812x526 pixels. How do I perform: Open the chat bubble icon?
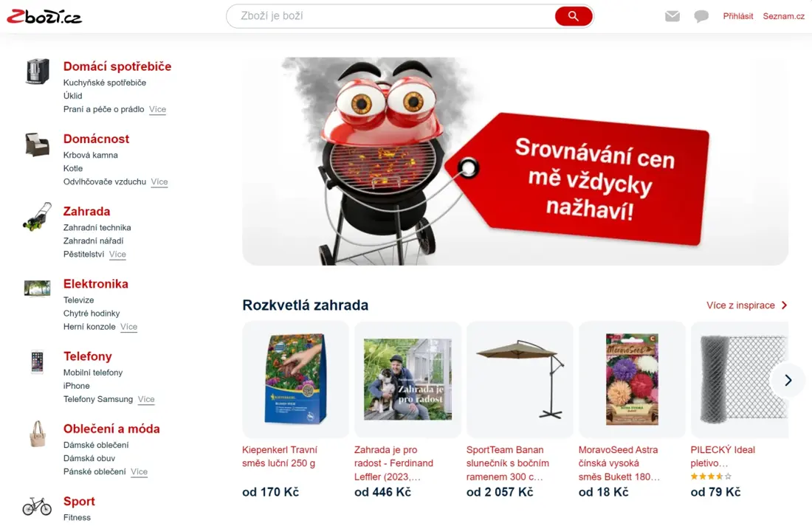pos(701,16)
